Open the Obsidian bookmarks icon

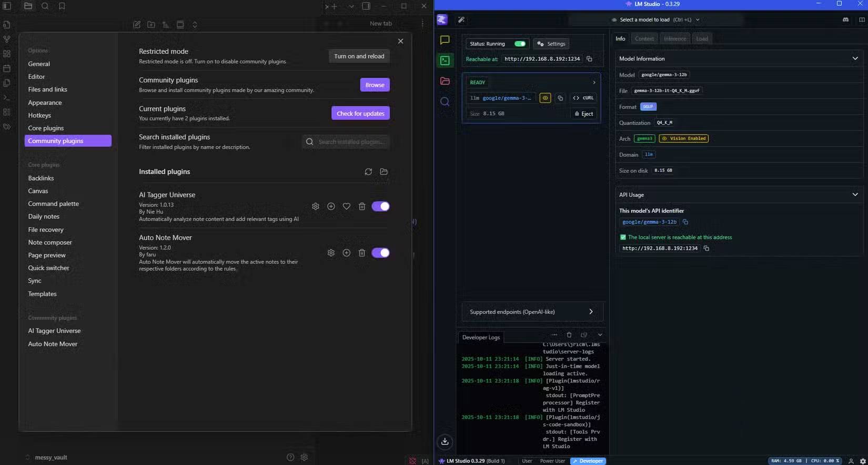tap(62, 6)
